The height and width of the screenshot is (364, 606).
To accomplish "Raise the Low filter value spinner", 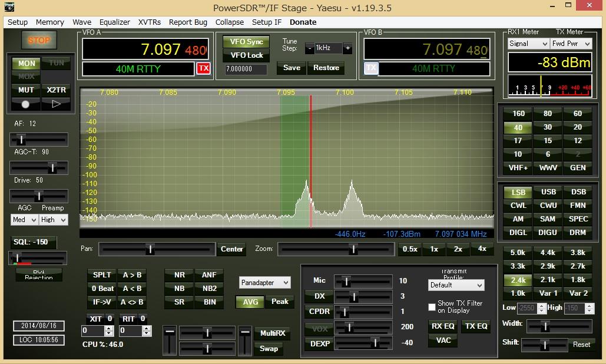I will [541, 306].
